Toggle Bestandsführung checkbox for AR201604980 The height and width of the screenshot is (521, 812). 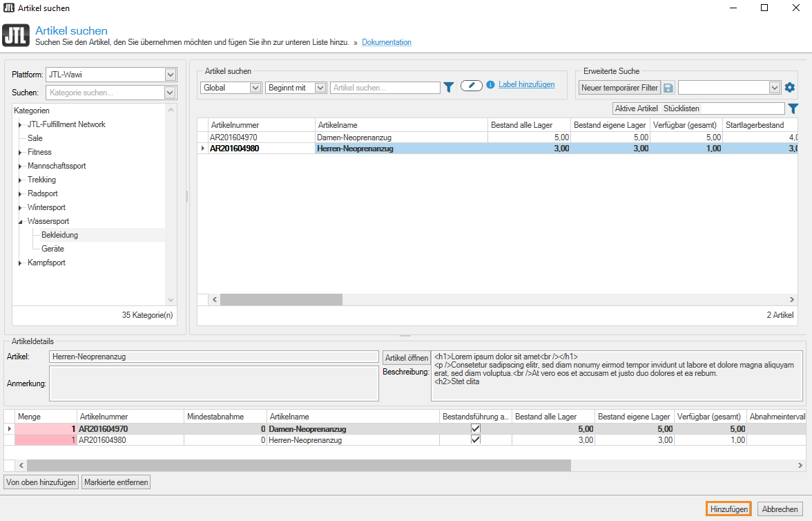click(x=475, y=439)
